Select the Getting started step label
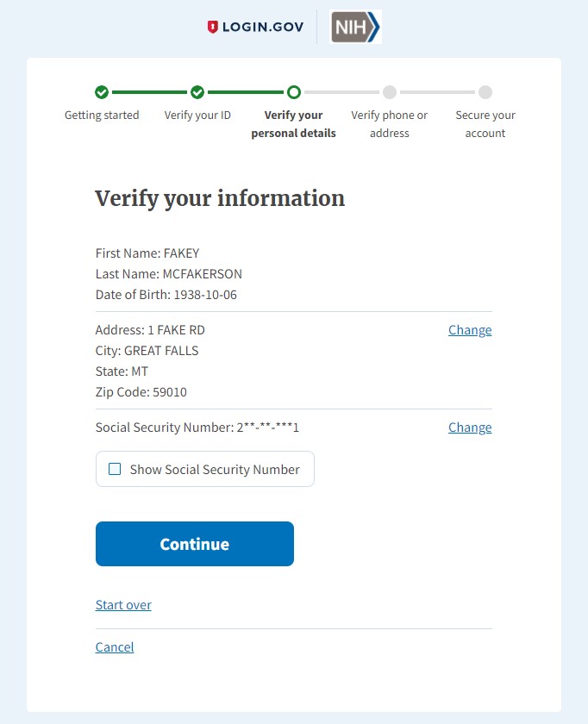The image size is (588, 724). pos(102,115)
